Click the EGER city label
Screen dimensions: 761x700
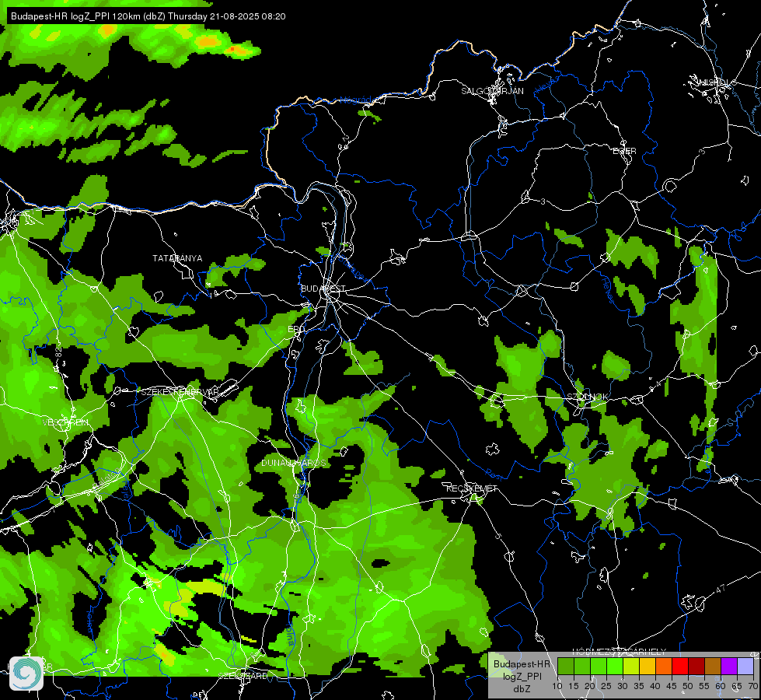(x=625, y=152)
